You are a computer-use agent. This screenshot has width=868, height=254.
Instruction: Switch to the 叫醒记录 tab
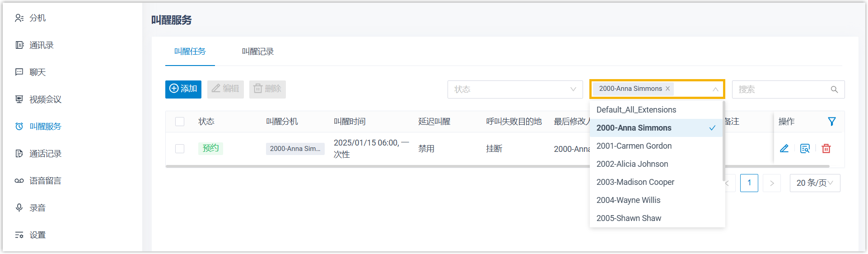[x=257, y=52]
